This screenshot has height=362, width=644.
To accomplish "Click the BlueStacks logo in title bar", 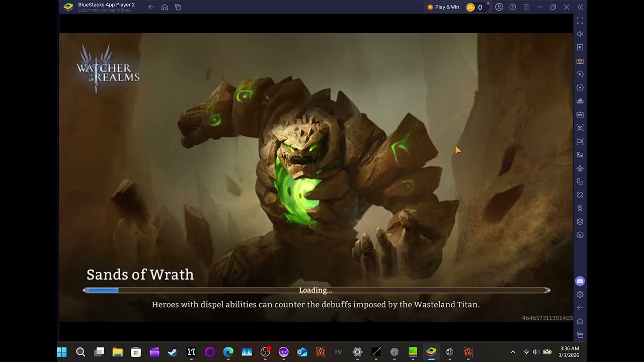I will tap(68, 7).
